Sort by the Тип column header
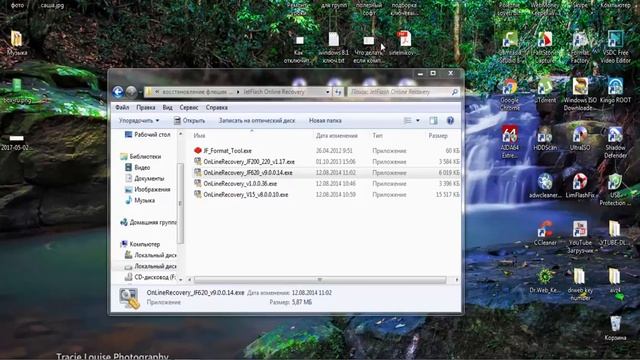 pos(378,136)
